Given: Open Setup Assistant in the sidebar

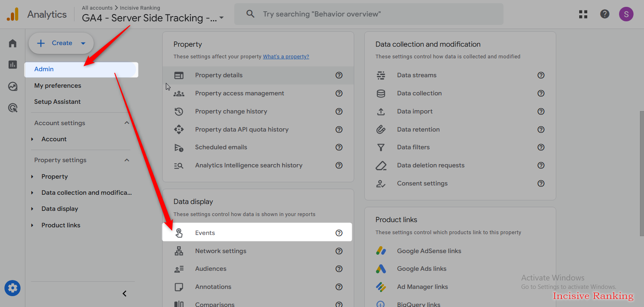Looking at the screenshot, I should pyautogui.click(x=57, y=102).
